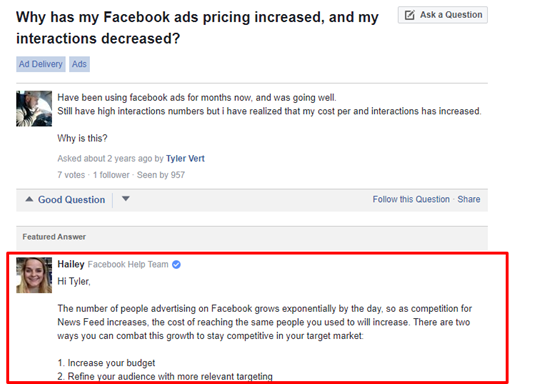This screenshot has height=386, width=542.
Task: Select the Featured Answer header
Action: pos(54,237)
